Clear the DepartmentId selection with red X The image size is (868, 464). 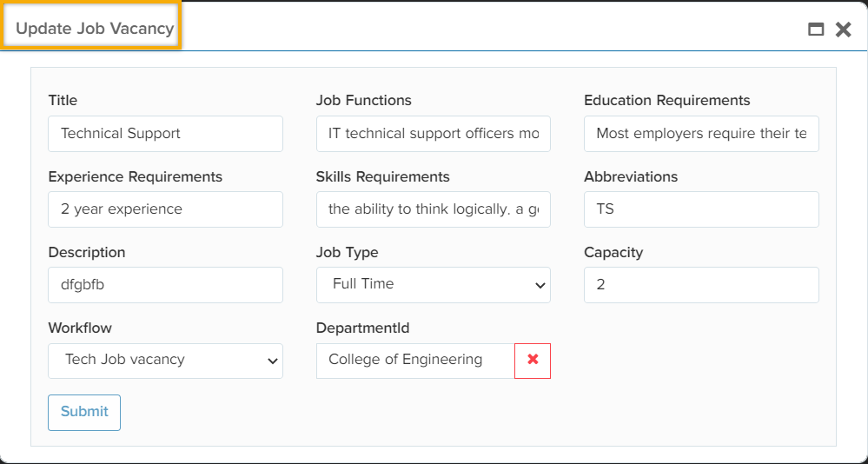(533, 361)
